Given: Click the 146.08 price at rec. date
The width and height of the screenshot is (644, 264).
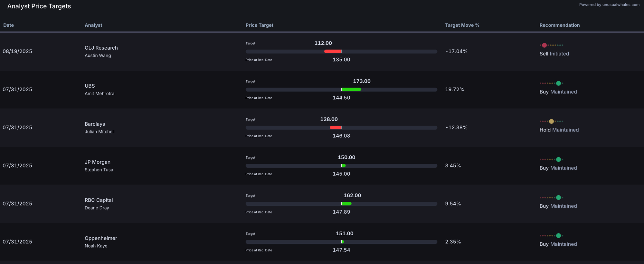Looking at the screenshot, I should pos(341,136).
